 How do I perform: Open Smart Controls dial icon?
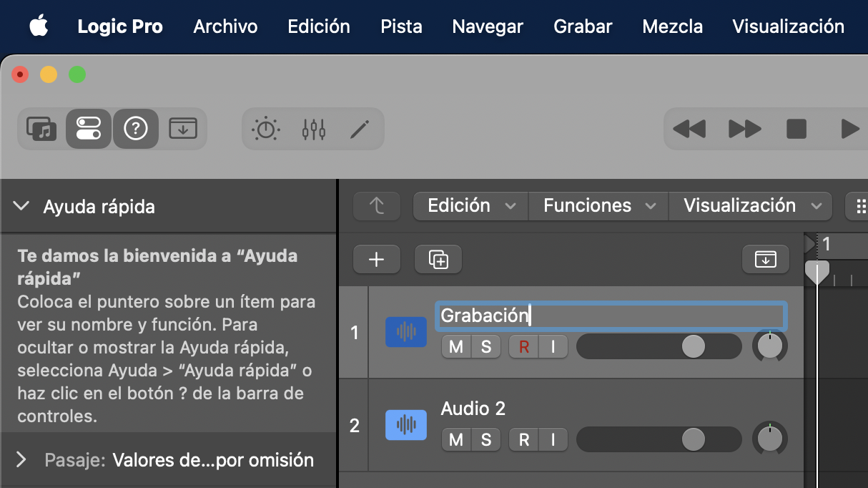(266, 129)
